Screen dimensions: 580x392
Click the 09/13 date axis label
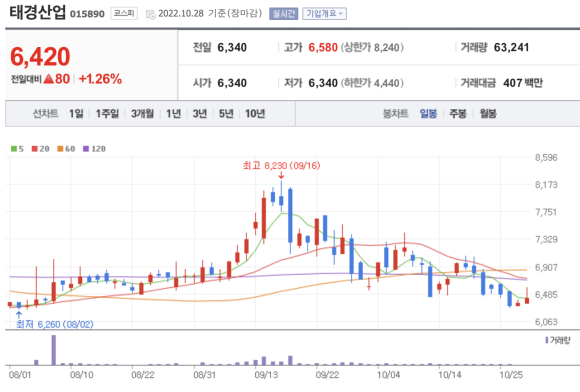[x=266, y=375]
